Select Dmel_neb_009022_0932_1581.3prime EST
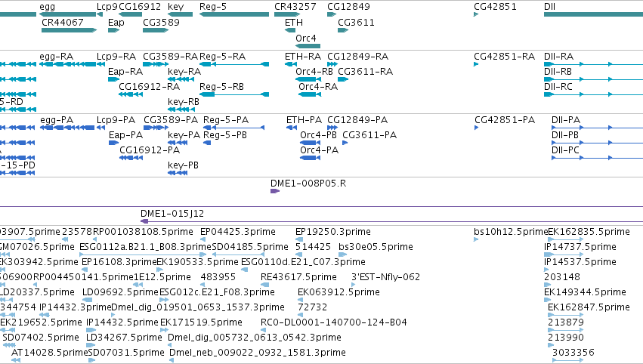643x364 pixels. pos(258,353)
